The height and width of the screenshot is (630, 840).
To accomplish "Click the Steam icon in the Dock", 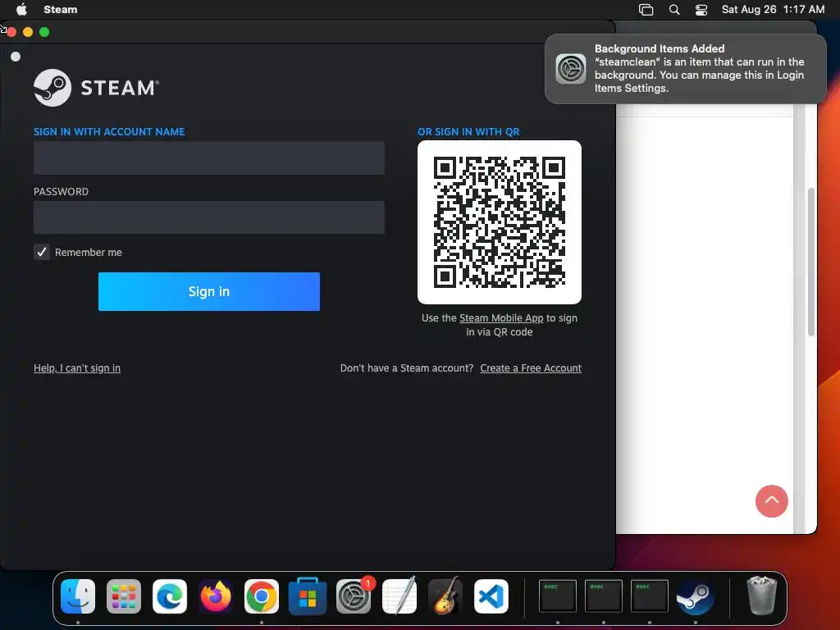I will click(695, 596).
